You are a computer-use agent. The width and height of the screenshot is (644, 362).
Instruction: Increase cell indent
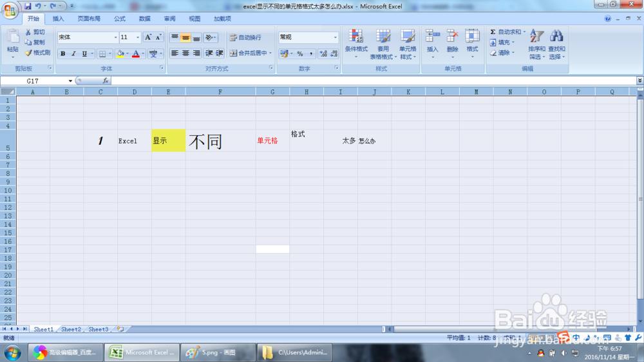pyautogui.click(x=220, y=53)
